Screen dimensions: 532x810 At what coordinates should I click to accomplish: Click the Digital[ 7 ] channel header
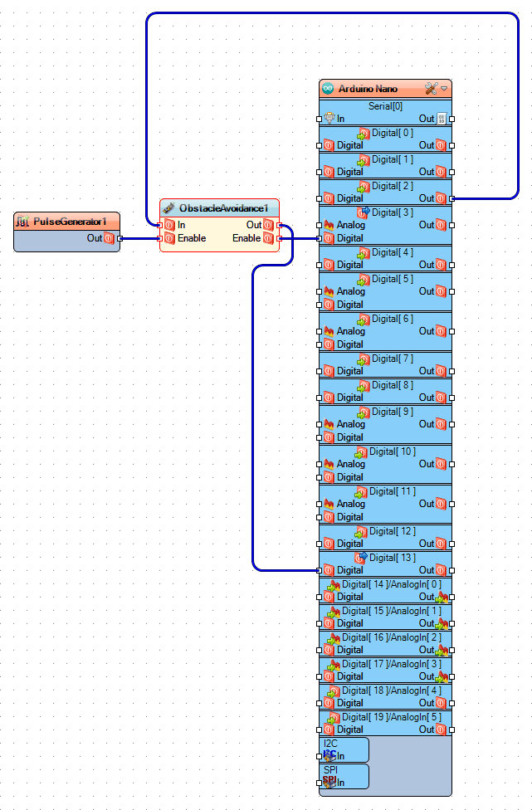tap(385, 359)
